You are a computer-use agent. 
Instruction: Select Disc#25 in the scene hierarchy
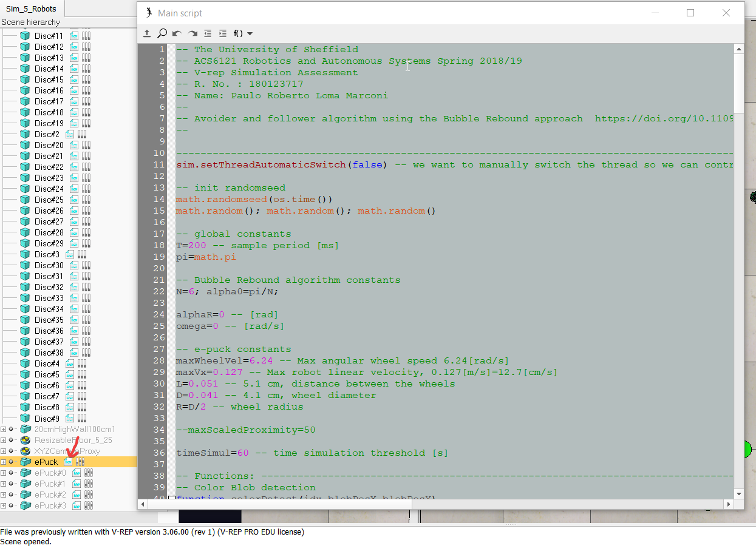pos(49,200)
